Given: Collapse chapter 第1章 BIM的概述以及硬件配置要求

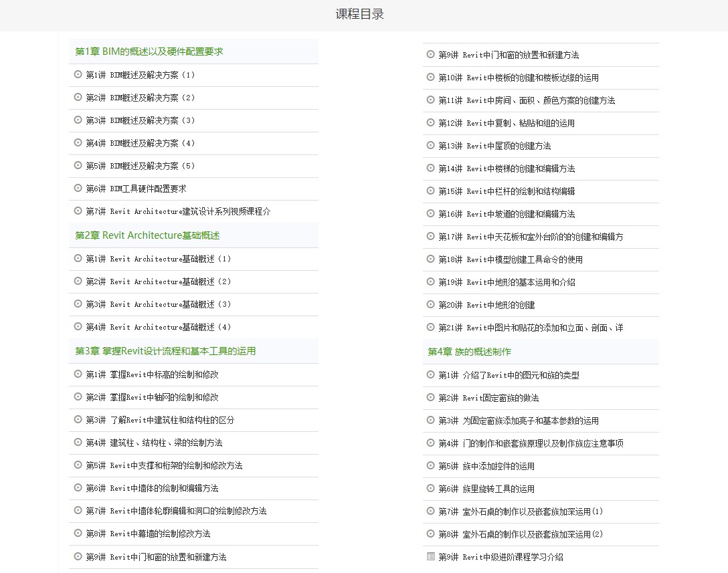Looking at the screenshot, I should [x=193, y=51].
